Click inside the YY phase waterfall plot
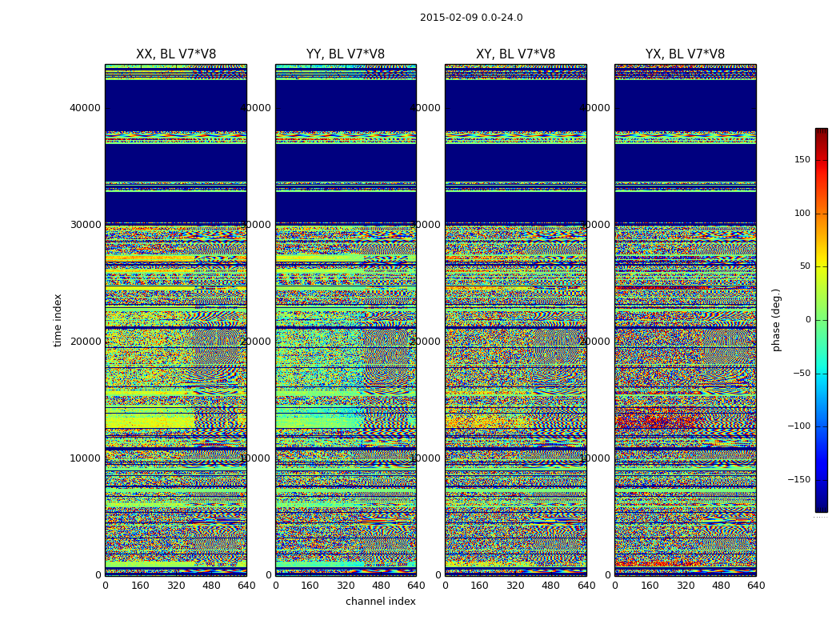Viewport: 840px width, 640px height. pyautogui.click(x=346, y=320)
